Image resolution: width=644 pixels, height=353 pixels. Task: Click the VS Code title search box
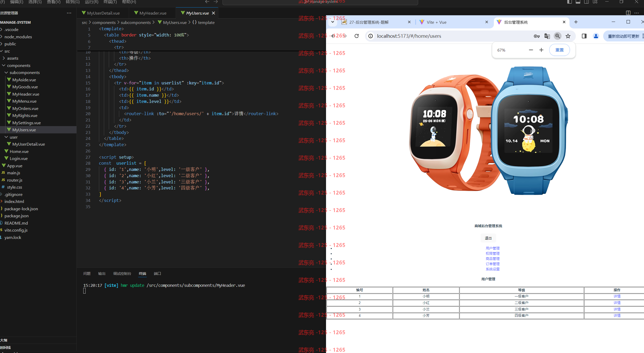320,2
